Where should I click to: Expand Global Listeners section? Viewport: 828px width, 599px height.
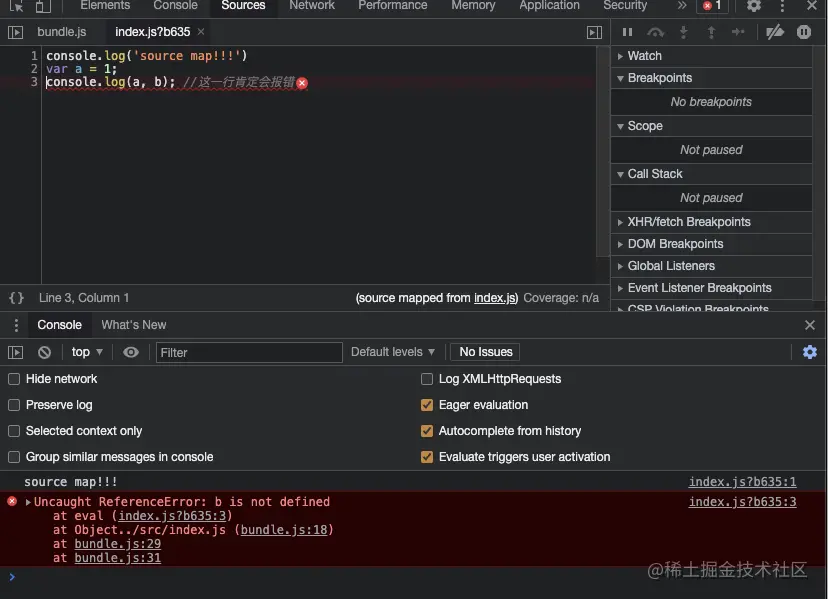(x=711, y=266)
